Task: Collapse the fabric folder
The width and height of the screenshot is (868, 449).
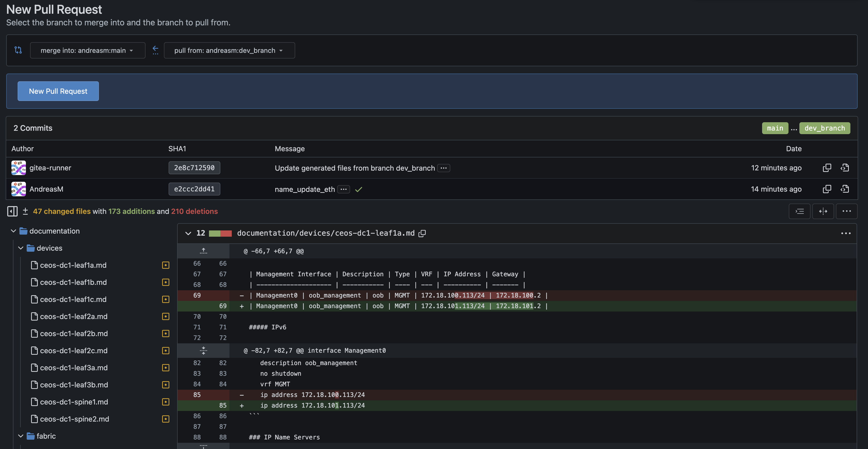Action: [x=21, y=436]
